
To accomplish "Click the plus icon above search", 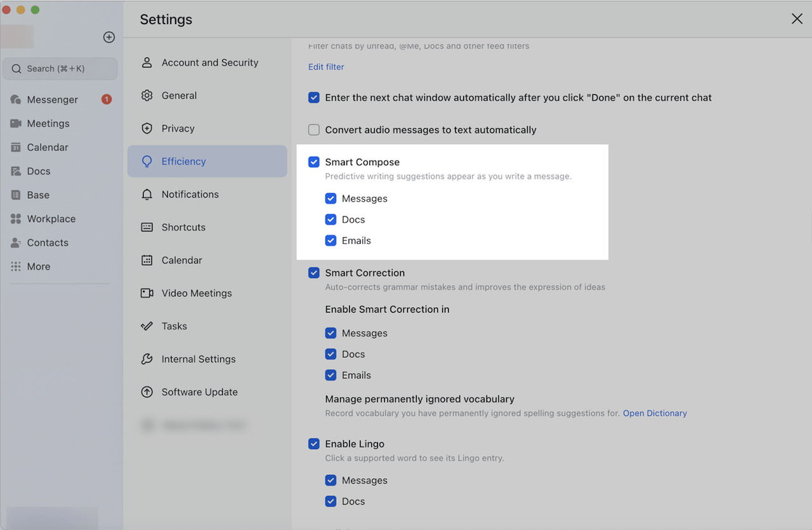I will pos(109,37).
